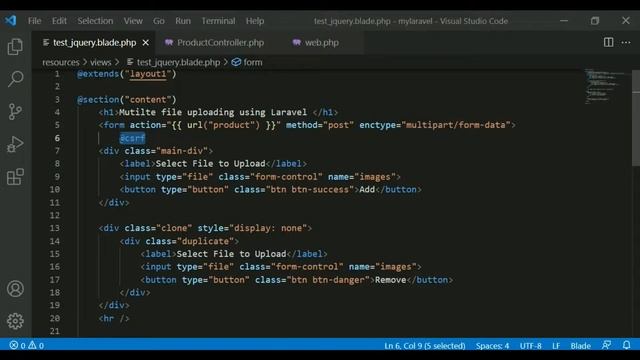Click the selected @csrf text on line 6
640x360 pixels.
[x=132, y=138]
